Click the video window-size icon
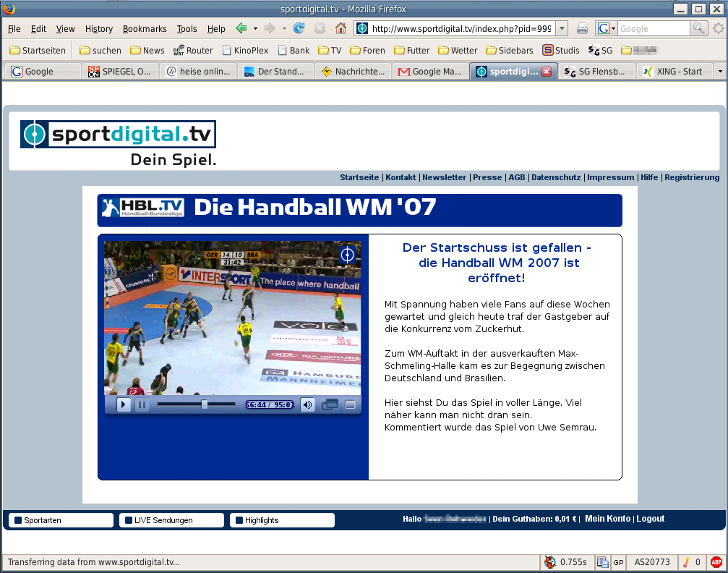 330,404
